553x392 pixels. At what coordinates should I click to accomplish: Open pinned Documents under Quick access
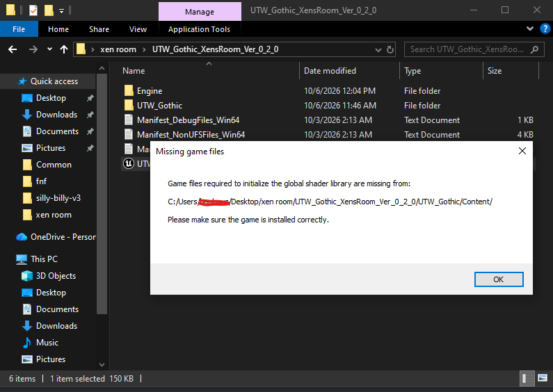57,131
